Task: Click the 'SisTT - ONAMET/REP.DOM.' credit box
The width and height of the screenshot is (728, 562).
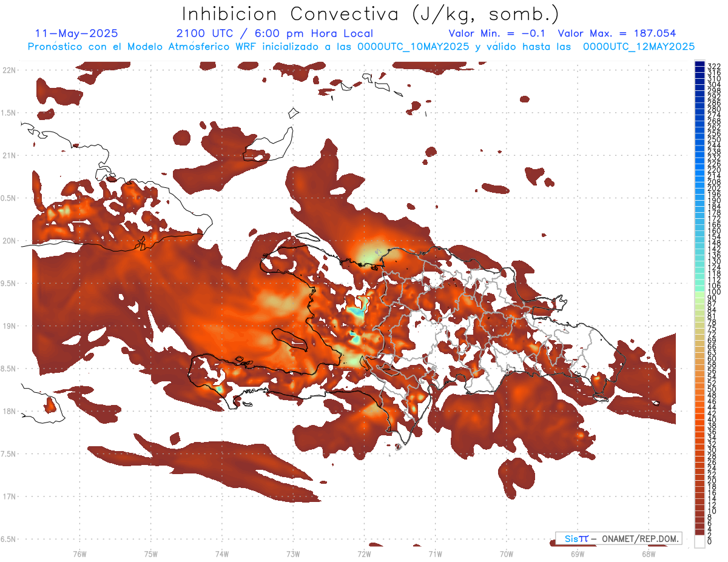Action: (x=618, y=538)
